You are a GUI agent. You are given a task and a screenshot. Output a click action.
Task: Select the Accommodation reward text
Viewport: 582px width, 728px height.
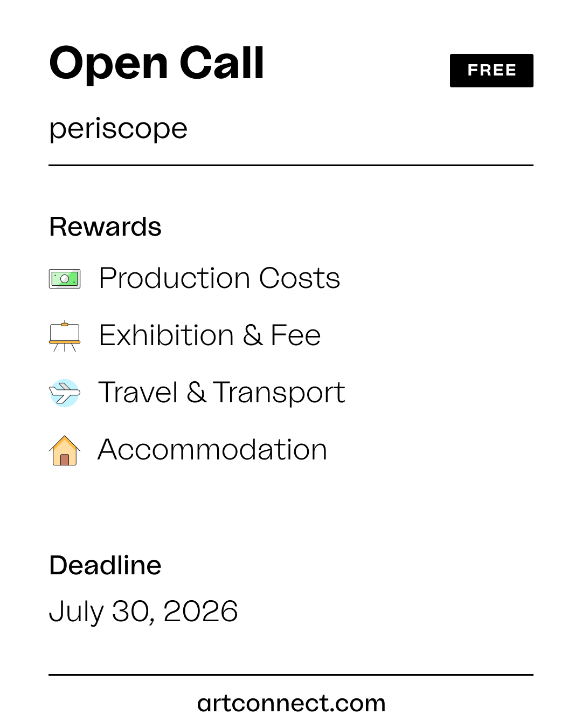tap(212, 450)
